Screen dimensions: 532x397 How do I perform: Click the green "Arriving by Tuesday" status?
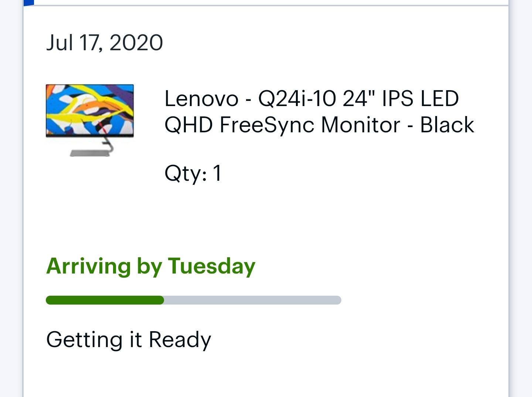(x=151, y=266)
